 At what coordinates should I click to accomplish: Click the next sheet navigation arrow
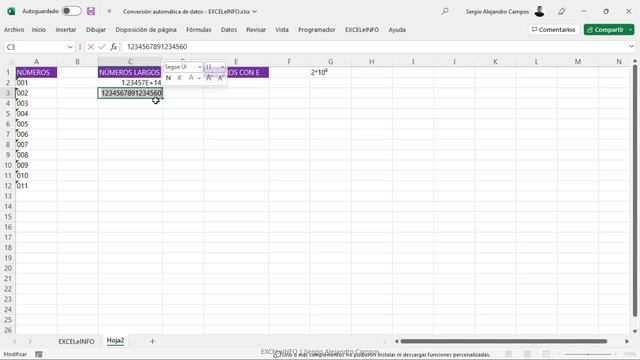point(30,341)
